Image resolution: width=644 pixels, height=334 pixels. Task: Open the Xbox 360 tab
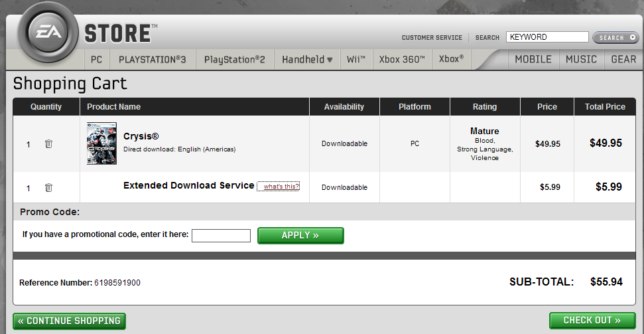402,60
